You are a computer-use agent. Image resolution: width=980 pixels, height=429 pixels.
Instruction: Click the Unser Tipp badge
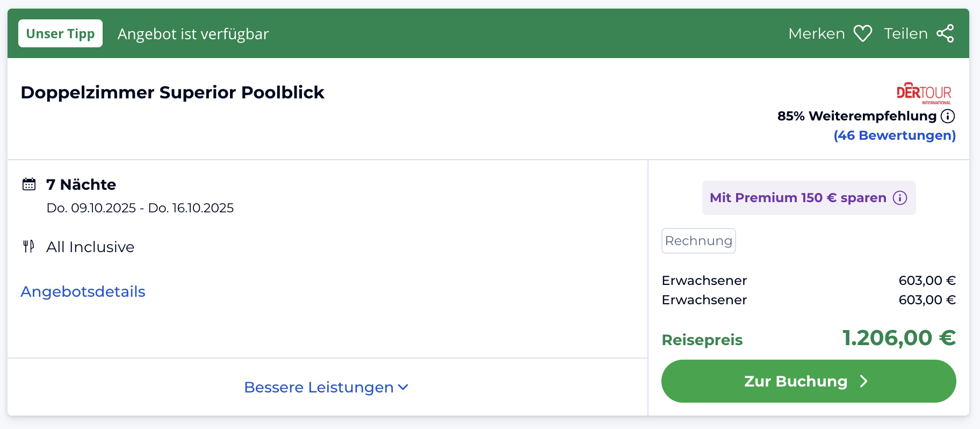[60, 33]
